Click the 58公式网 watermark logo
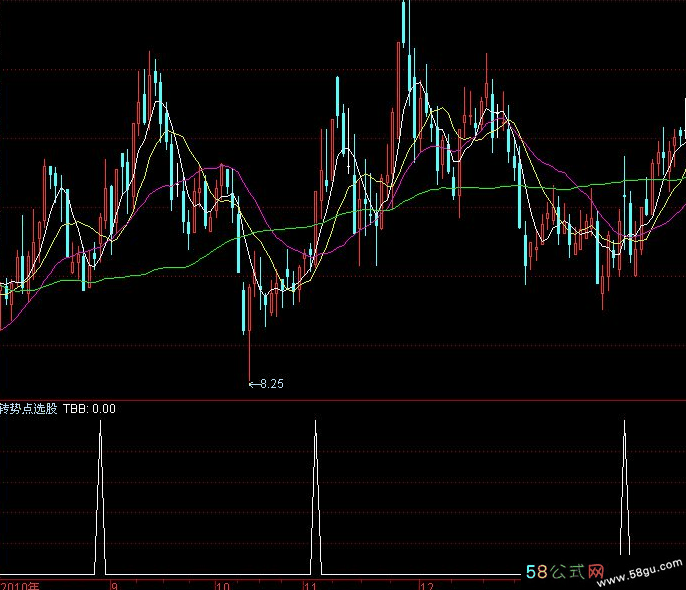The height and width of the screenshot is (590, 686). coord(565,575)
